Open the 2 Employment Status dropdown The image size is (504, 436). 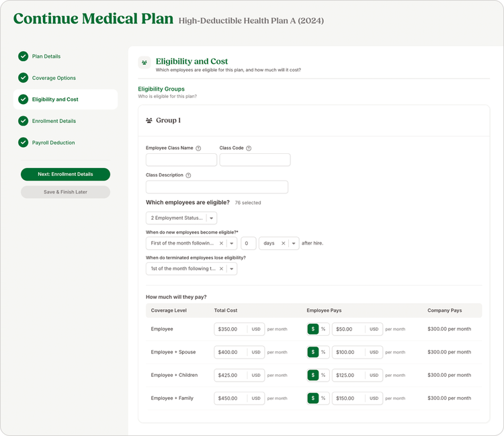coord(181,218)
